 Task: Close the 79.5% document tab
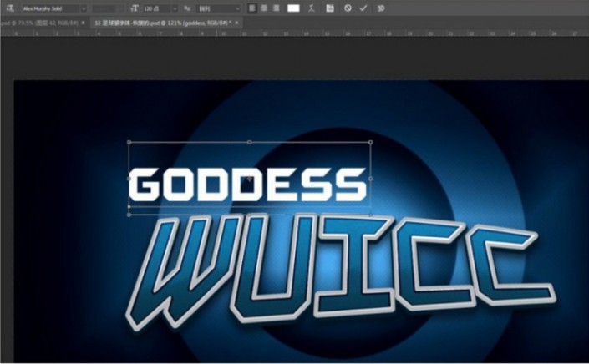coord(83,23)
